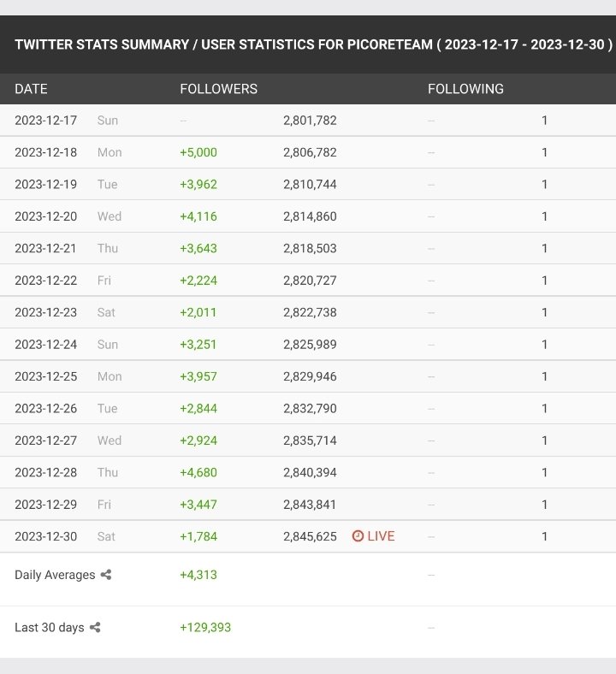Click follower total 2,832,790
The width and height of the screenshot is (616, 674).
coord(310,408)
